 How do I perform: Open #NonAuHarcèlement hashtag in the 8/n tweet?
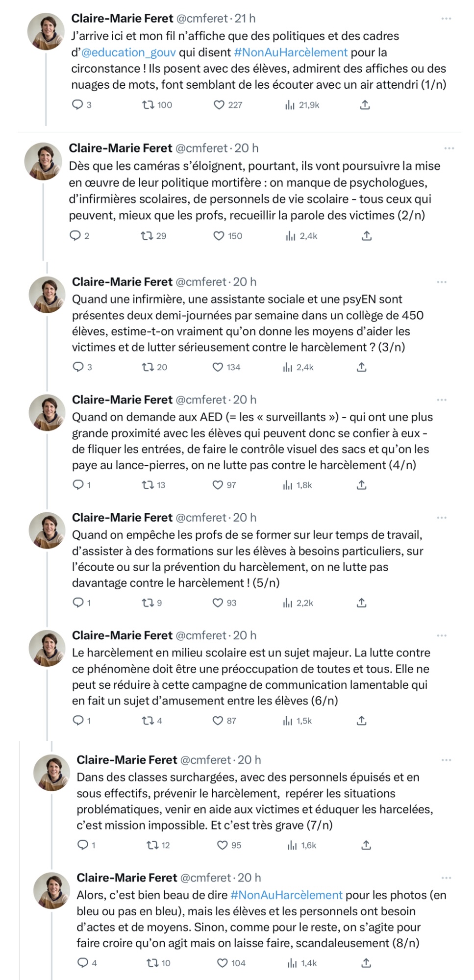pyautogui.click(x=286, y=895)
